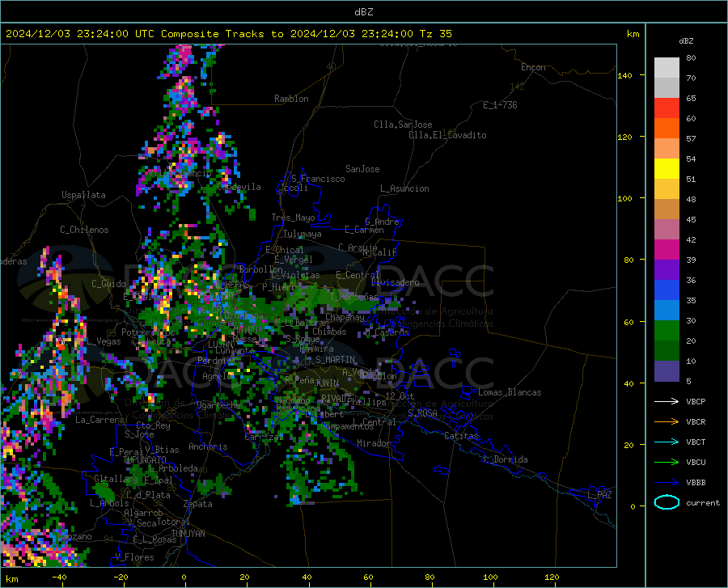Image resolution: width=728 pixels, height=588 pixels.
Task: Click the TUPUNGATO label
Action: coord(145,460)
